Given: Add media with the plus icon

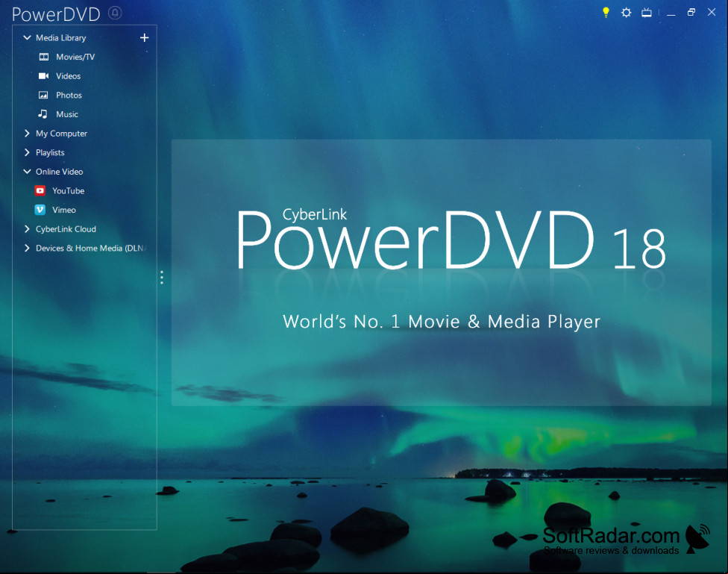Looking at the screenshot, I should tap(145, 37).
